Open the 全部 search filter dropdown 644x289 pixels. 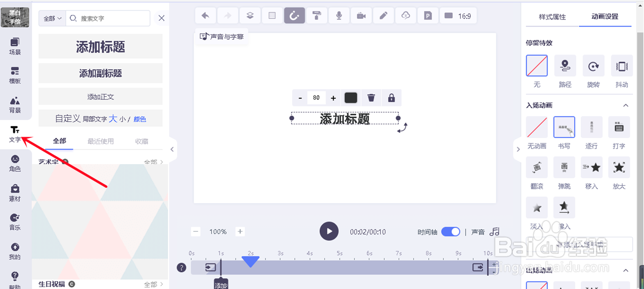[52, 18]
